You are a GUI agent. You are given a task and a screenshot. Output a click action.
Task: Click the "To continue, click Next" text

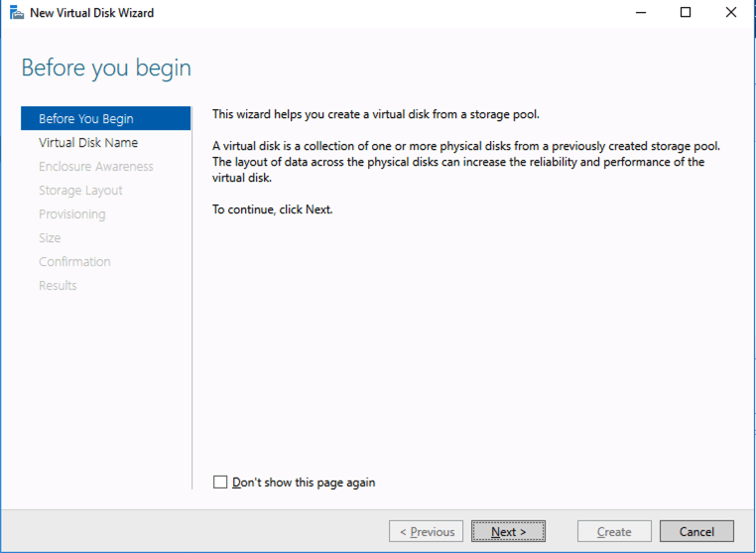273,210
